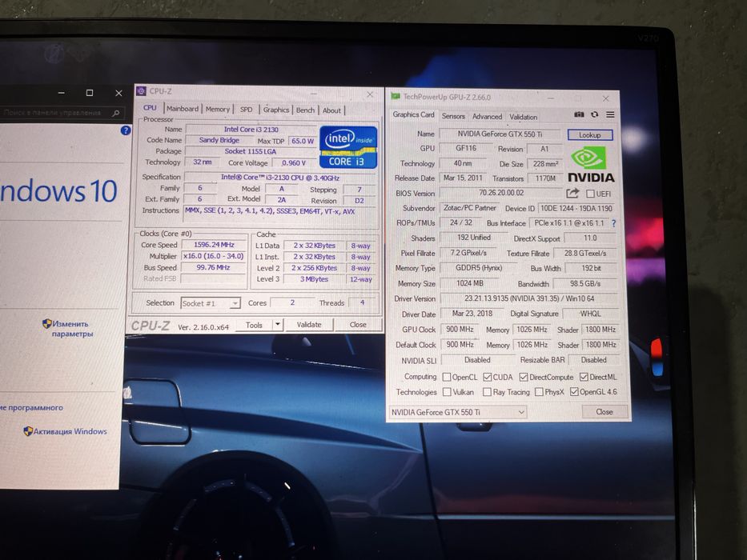Screen dimensions: 747x560
Task: Click the Close button in GPU-Z
Action: click(604, 412)
